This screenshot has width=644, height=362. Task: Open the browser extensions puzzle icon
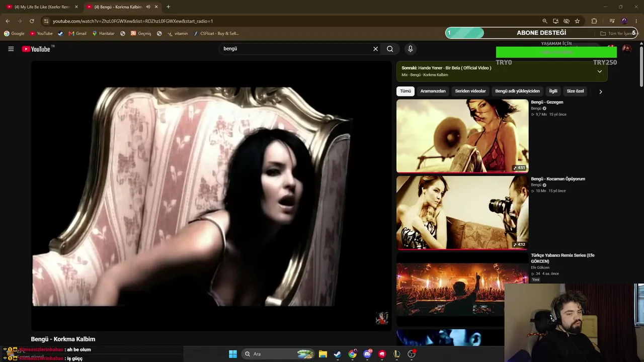[x=594, y=21]
